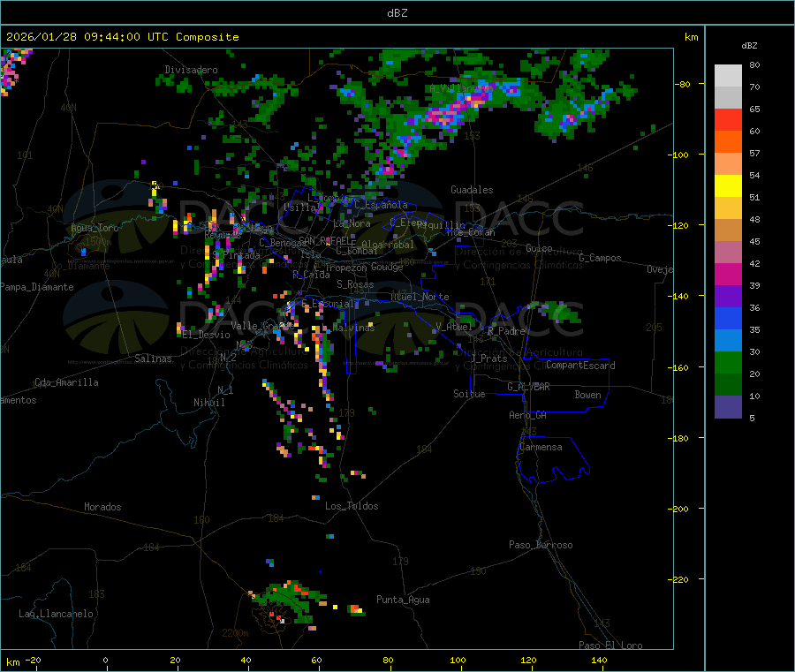This screenshot has width=795, height=672.
Task: Click the 'Atuel_Norte' map label
Action: click(x=420, y=297)
